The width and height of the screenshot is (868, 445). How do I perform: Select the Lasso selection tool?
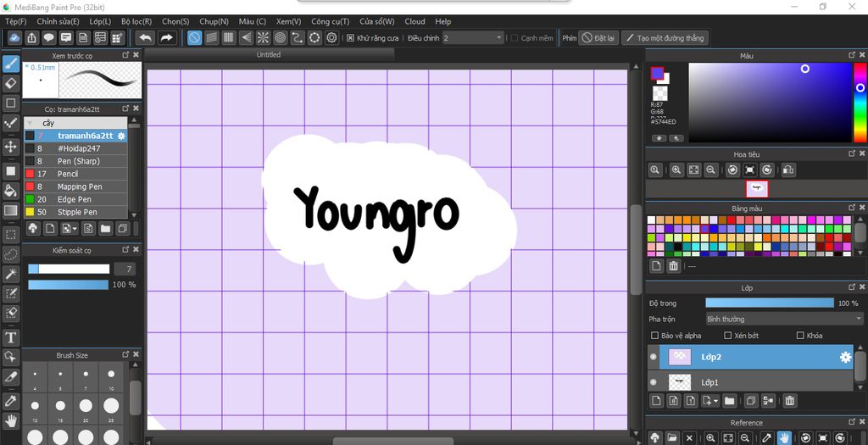click(x=10, y=254)
